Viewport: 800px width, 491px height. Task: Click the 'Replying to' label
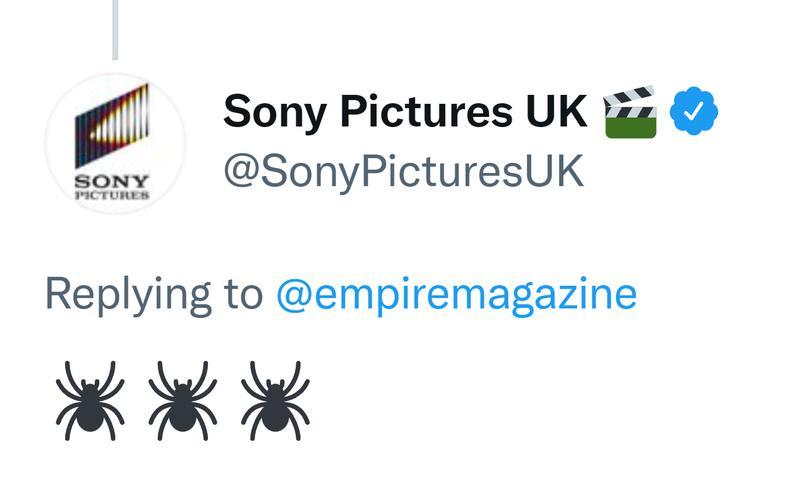pyautogui.click(x=154, y=295)
